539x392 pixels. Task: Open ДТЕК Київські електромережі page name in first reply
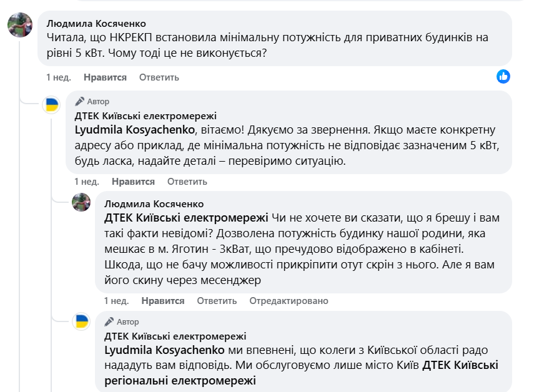(x=146, y=115)
